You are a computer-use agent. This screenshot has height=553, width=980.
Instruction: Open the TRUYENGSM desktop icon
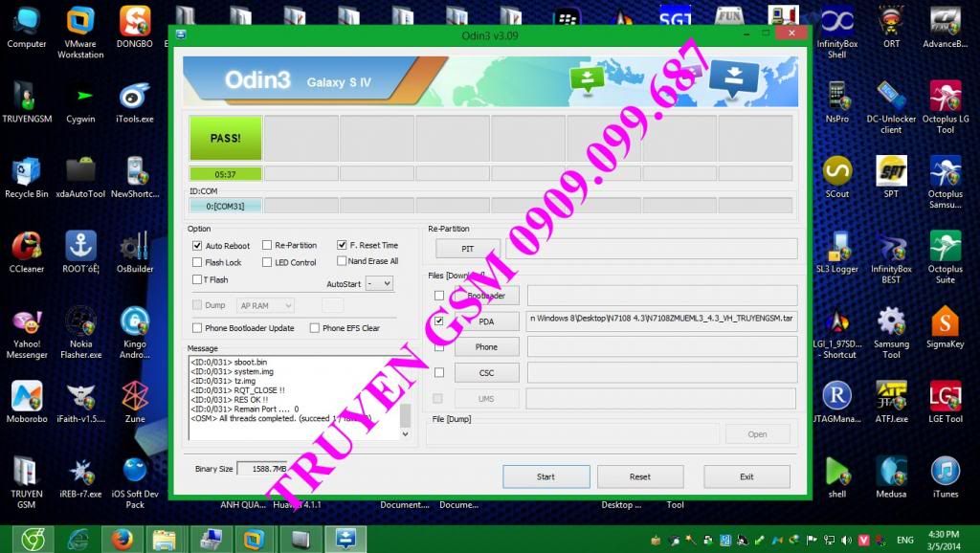point(27,102)
